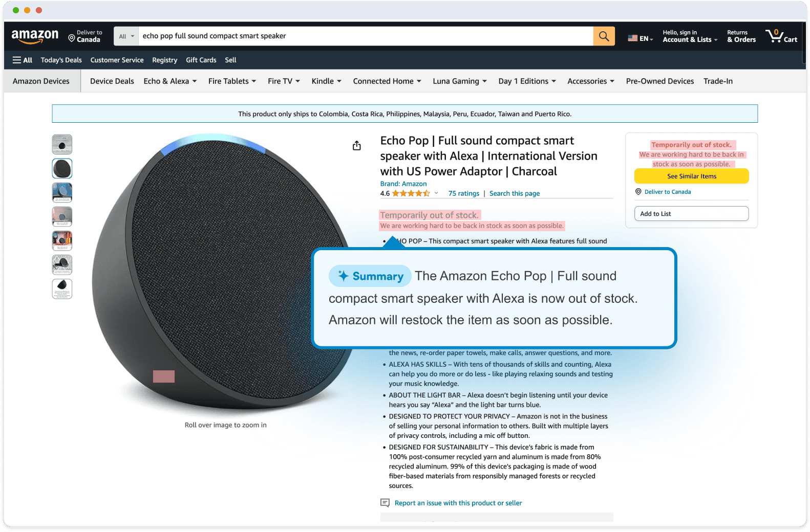Click the See Similar Items button
Viewport: 810px width, 532px height.
tap(692, 176)
